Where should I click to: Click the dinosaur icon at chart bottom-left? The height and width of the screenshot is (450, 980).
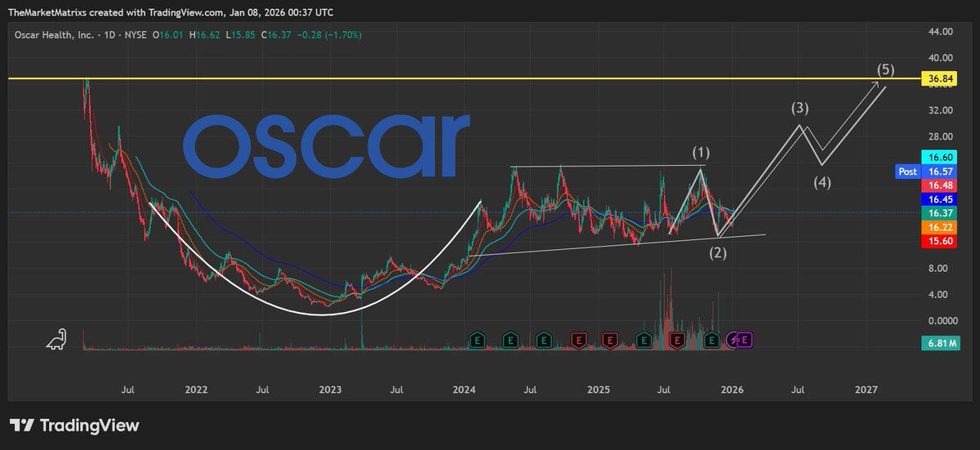tap(56, 339)
